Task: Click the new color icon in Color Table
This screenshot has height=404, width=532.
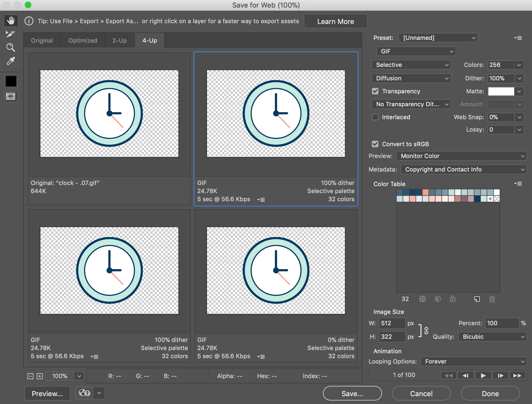Action: point(477,299)
